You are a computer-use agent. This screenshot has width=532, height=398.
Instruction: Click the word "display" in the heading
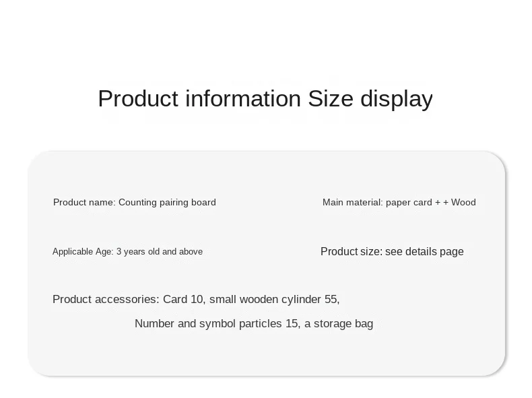[397, 98]
